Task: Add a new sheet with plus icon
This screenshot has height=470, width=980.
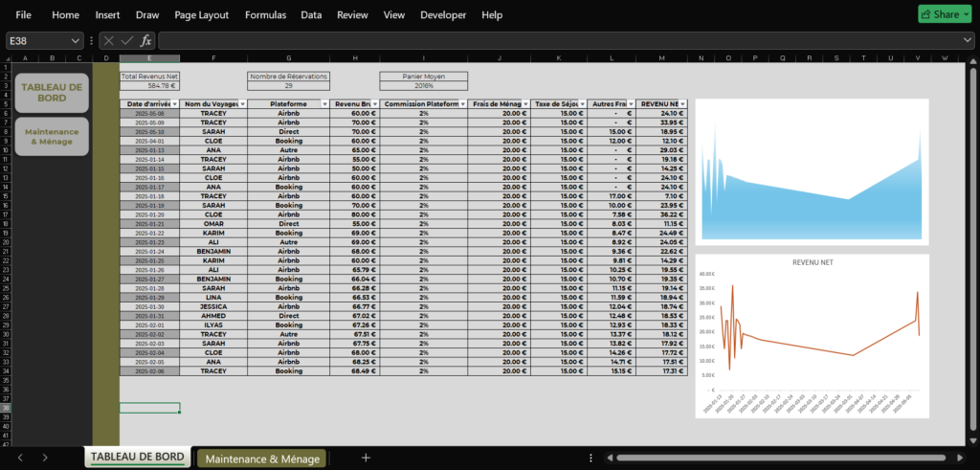Action: pyautogui.click(x=367, y=459)
